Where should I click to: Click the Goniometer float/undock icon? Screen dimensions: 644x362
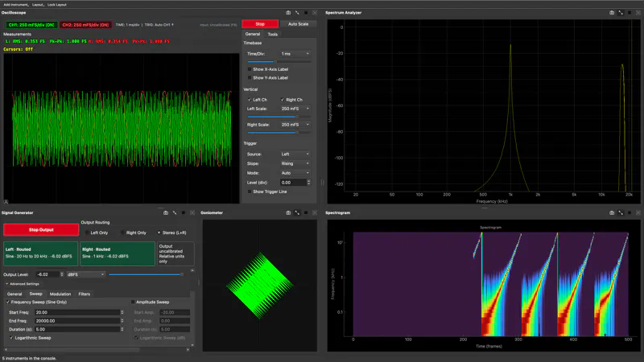click(x=306, y=212)
